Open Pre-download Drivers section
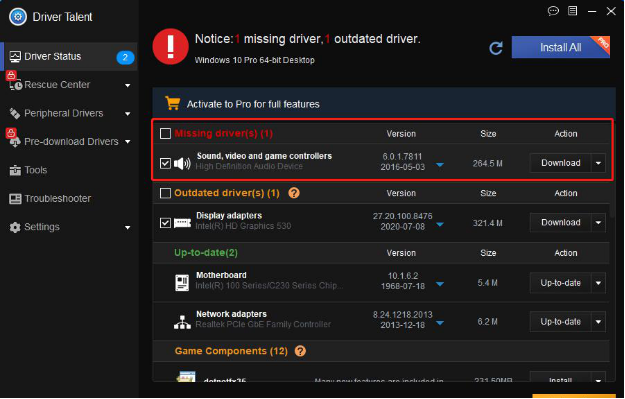Image resolution: width=625 pixels, height=399 pixels. [69, 142]
